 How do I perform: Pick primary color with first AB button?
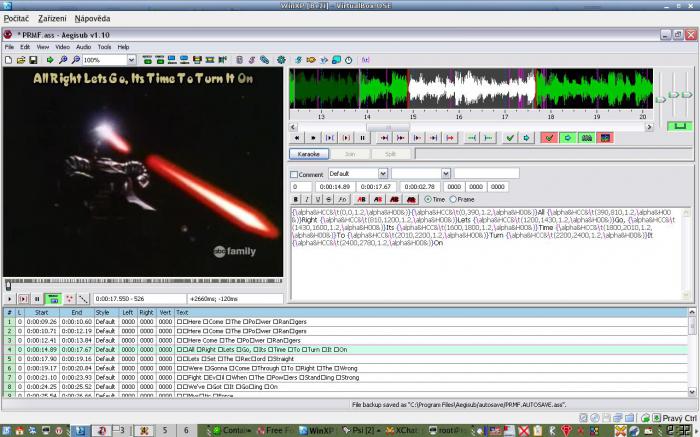point(361,200)
